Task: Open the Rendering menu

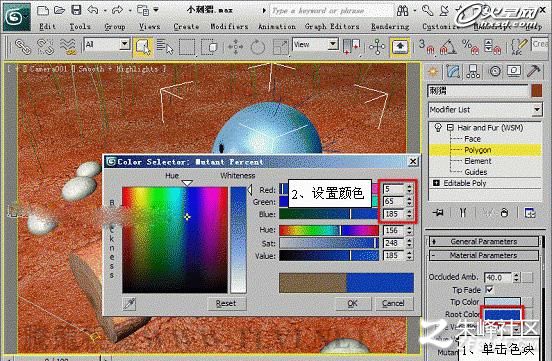Action: pos(390,27)
